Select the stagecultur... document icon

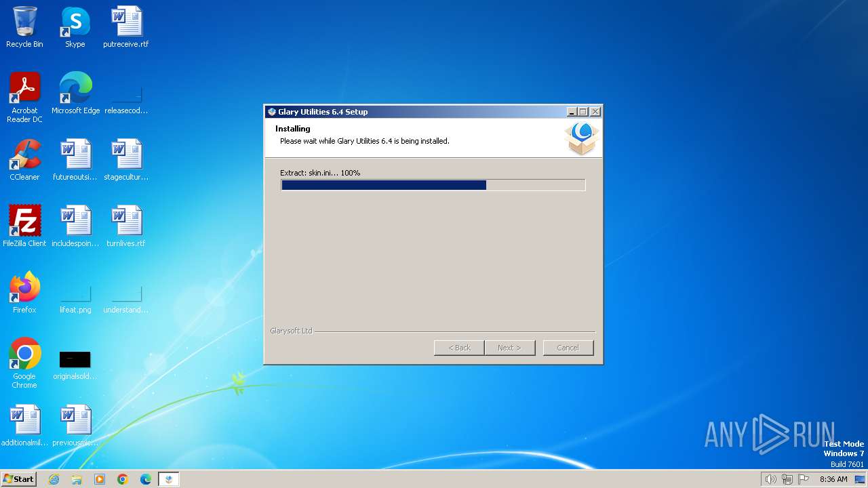[126, 160]
